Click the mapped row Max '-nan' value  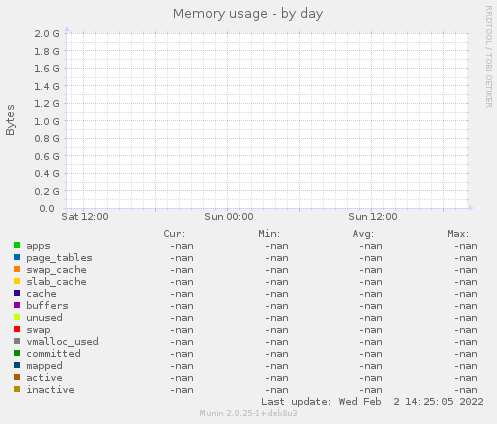[x=466, y=366]
